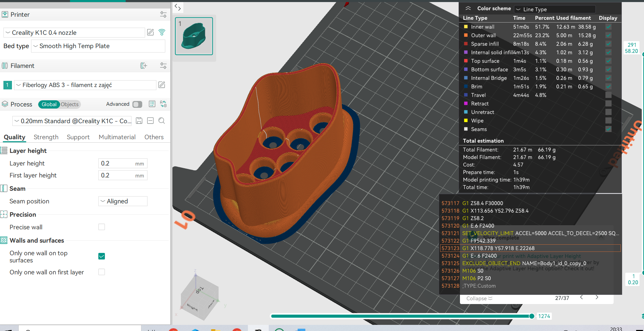644x331 pixels.
Task: Edit the Fiberlogy ABS filament preset
Action: coord(162,85)
